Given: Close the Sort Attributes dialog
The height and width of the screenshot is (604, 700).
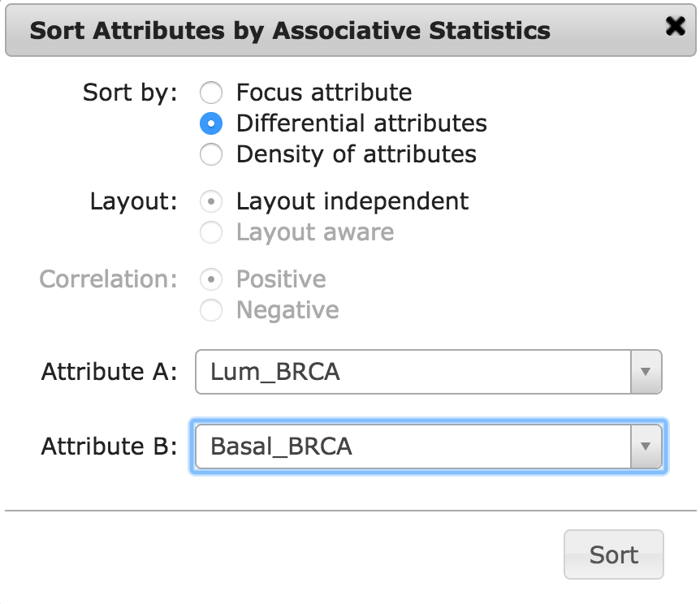Looking at the screenshot, I should click(x=674, y=28).
